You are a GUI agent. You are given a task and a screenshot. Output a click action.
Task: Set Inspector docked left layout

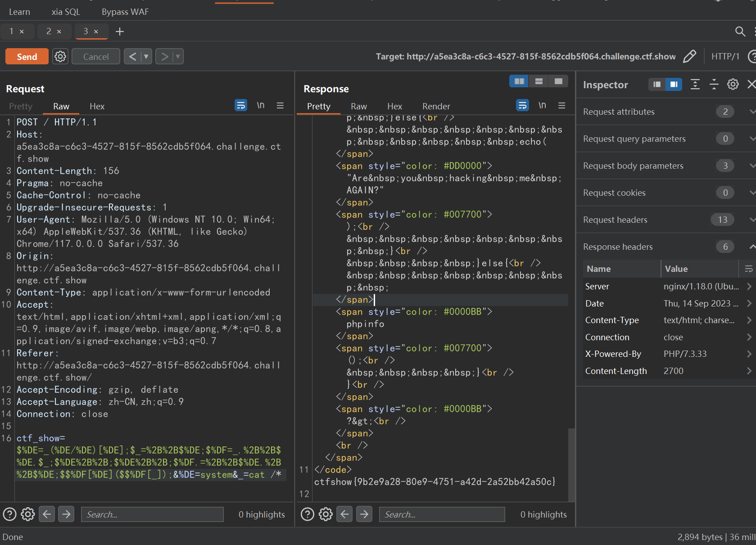pos(657,84)
